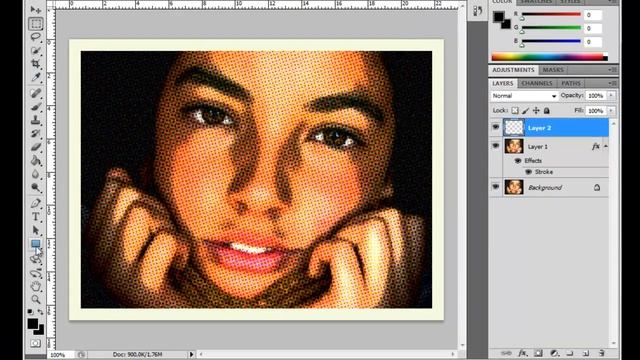Screen dimensions: 640x360
Task: Select the Paint Bucket tool
Action: pos(36,160)
